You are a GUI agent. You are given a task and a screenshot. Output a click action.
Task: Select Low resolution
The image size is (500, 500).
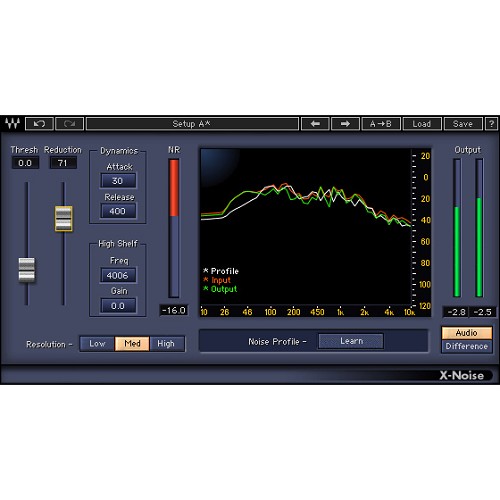[x=97, y=344]
